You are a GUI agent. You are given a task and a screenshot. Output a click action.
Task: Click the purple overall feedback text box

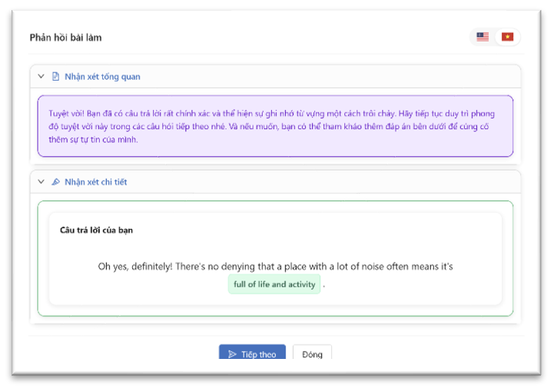point(275,125)
